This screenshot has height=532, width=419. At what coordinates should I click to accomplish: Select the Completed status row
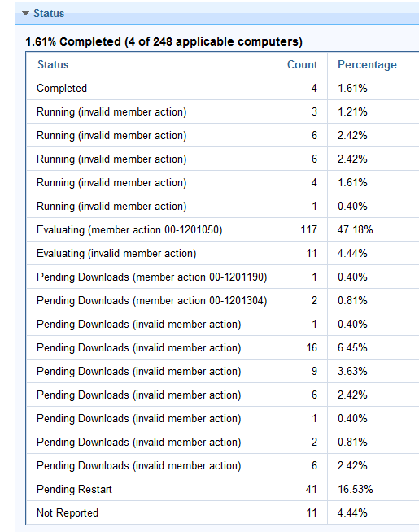(x=223, y=88)
